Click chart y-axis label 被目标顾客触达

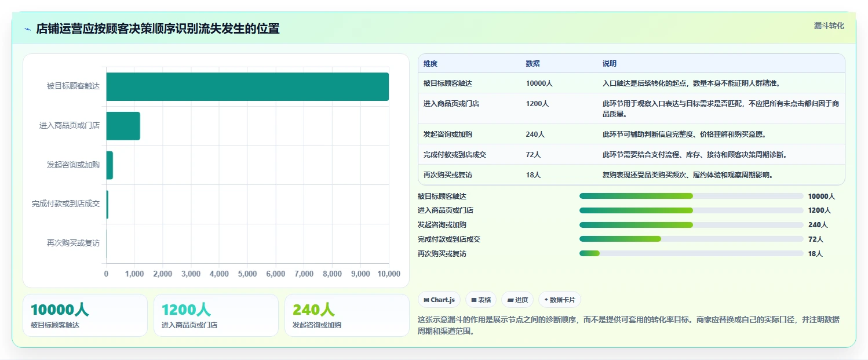tap(73, 86)
